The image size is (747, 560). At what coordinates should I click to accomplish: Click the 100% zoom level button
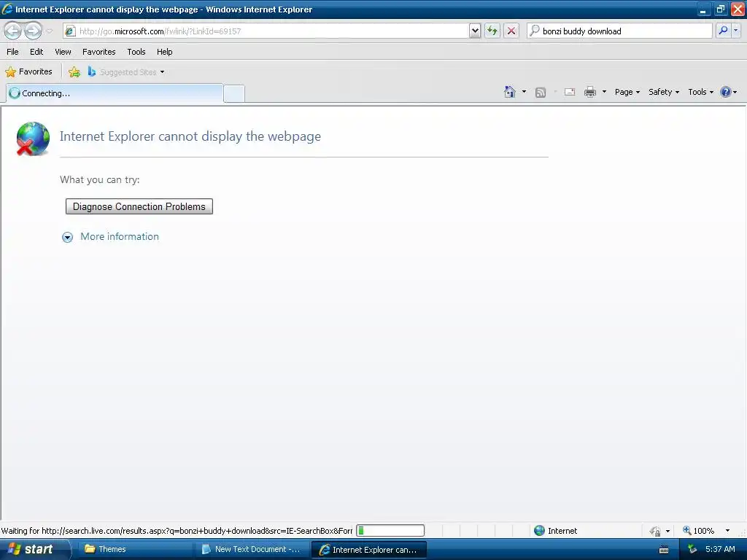[698, 531]
